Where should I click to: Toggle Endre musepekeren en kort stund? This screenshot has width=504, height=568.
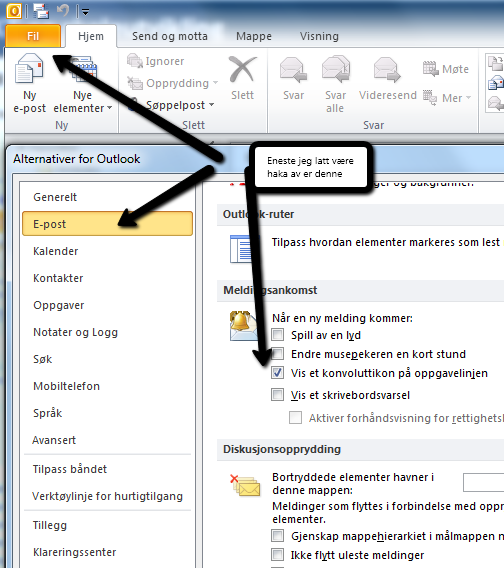278,353
